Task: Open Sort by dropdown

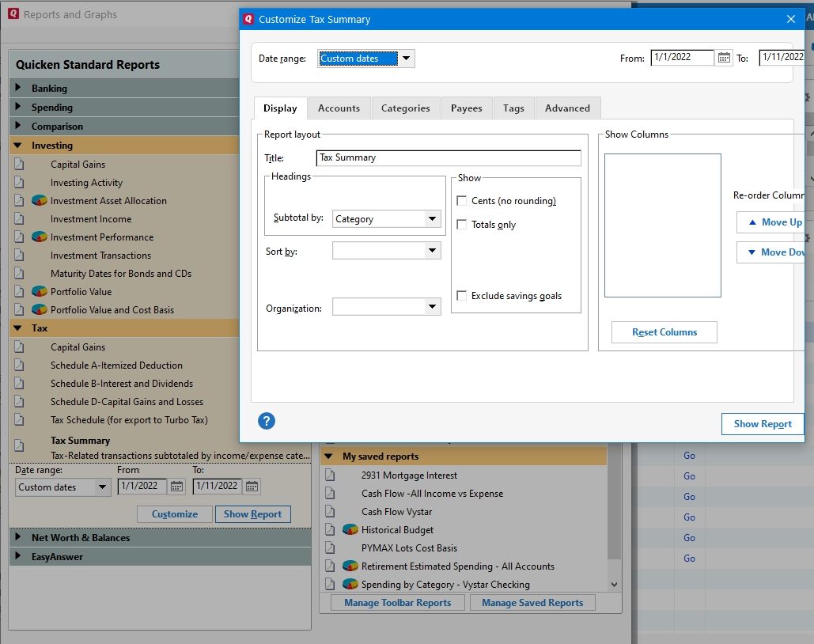Action: (x=432, y=251)
